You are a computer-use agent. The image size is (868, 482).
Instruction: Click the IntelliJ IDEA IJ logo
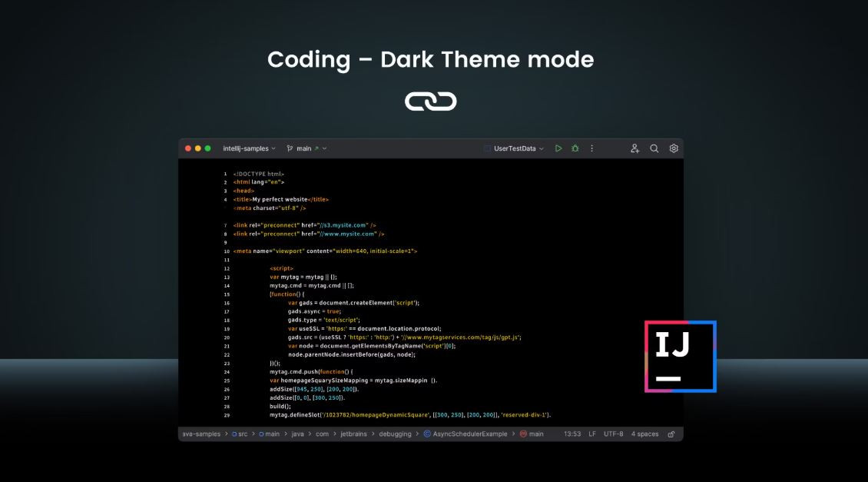coord(680,357)
